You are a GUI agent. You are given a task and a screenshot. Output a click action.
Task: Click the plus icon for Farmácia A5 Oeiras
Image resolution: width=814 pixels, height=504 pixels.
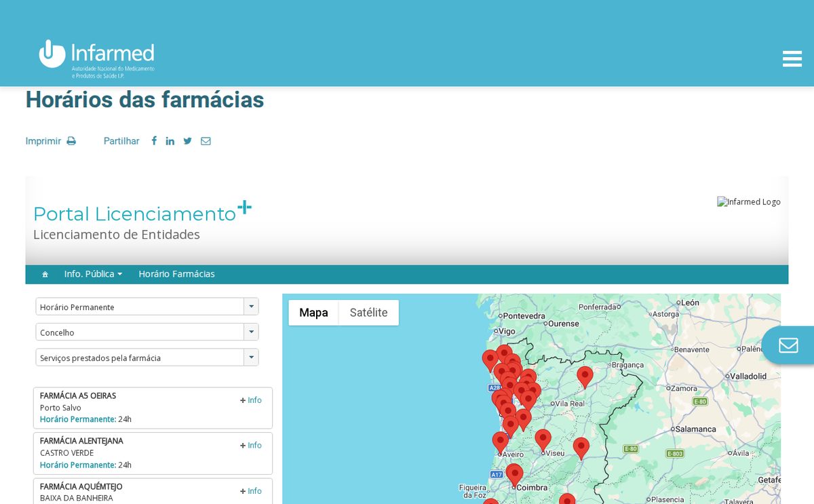[x=243, y=400]
